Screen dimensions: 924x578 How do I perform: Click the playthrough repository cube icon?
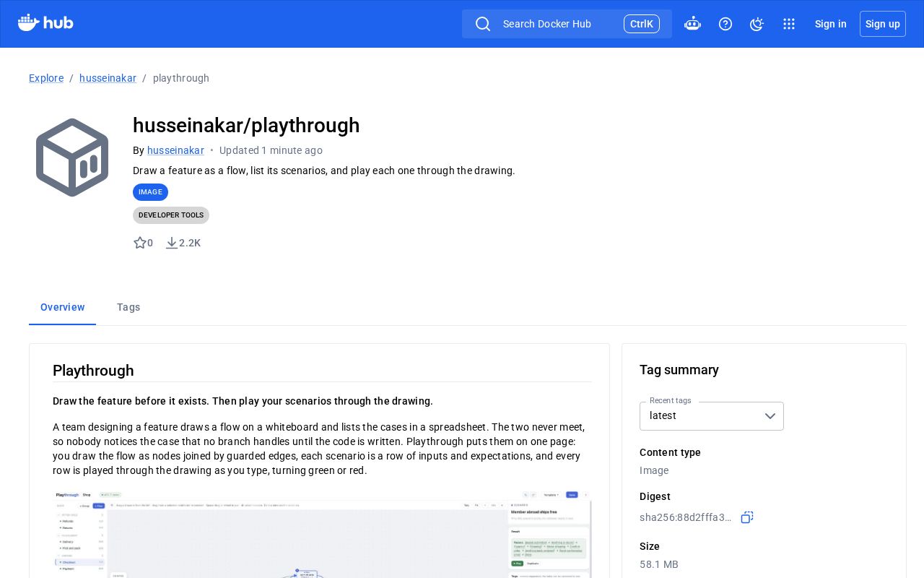[72, 158]
